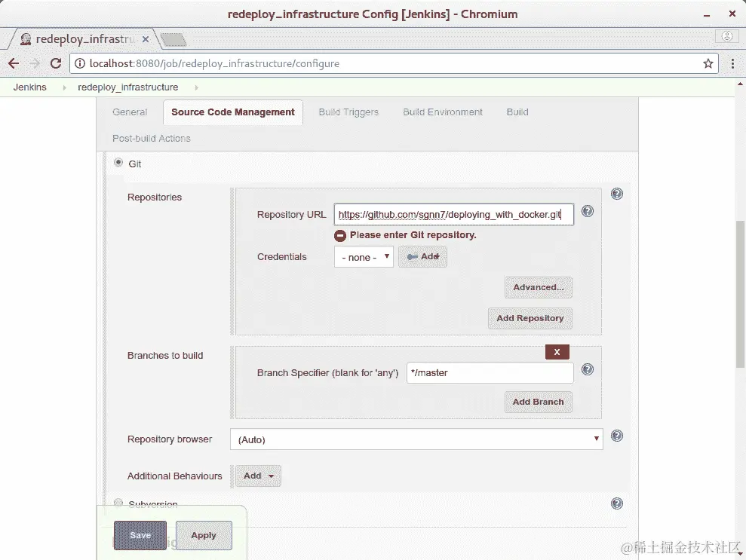Click the Add Repository button
The image size is (746, 560).
[x=530, y=318]
